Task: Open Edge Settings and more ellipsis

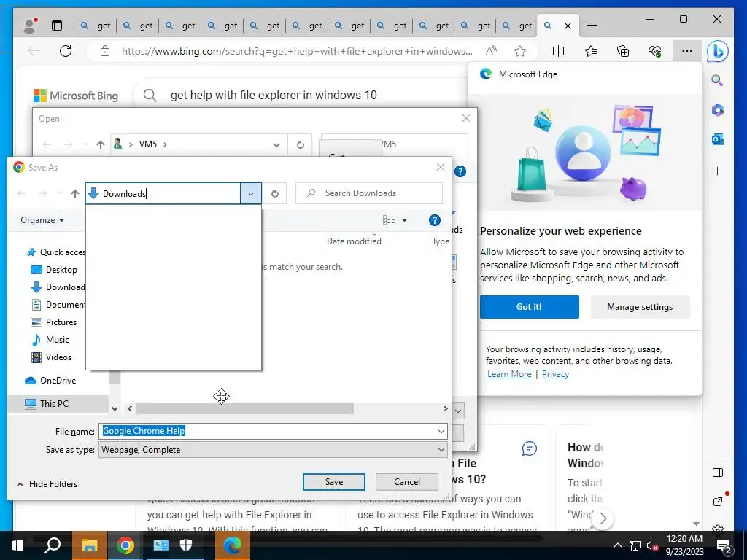Action: point(686,51)
